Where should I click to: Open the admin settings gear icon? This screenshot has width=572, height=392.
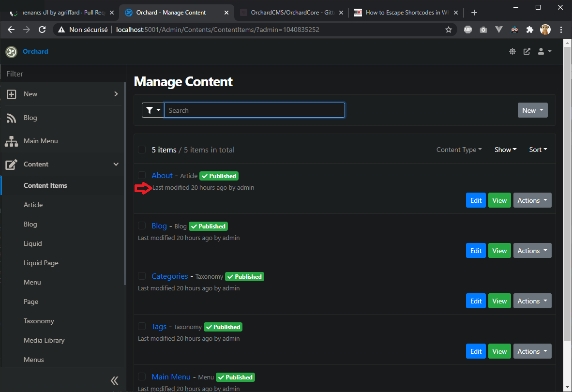(x=512, y=51)
